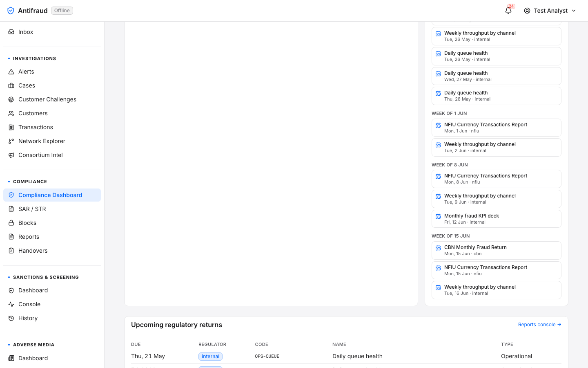
Task: Open NFIU Currency Transactions Report for 1 Jun
Action: pos(497,128)
